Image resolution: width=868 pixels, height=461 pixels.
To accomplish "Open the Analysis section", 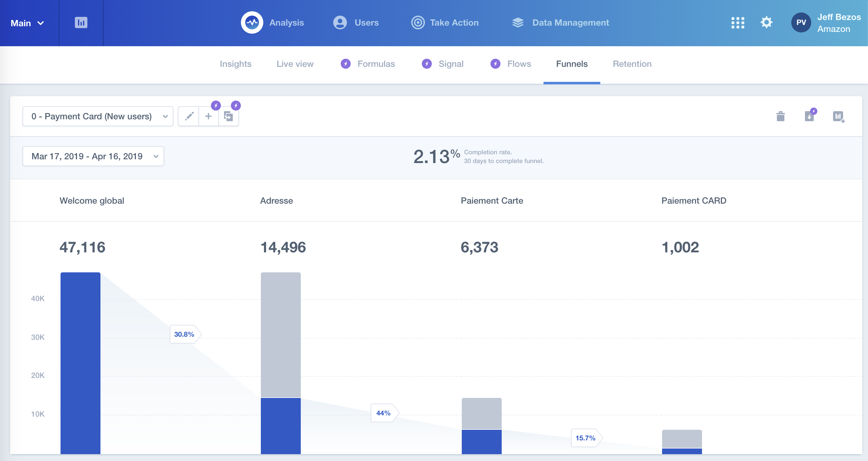I will (286, 22).
